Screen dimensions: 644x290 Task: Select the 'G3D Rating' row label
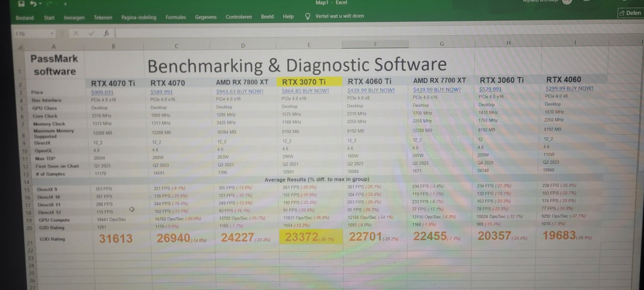(x=51, y=239)
